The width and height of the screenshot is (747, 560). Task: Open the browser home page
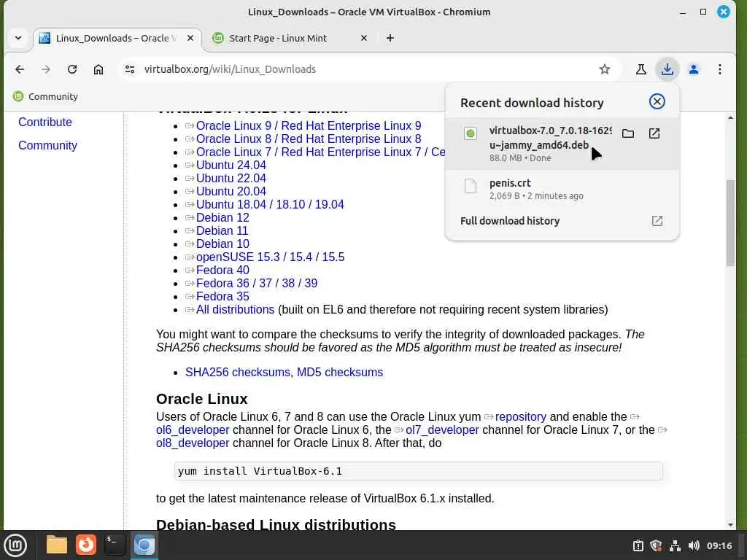point(98,69)
